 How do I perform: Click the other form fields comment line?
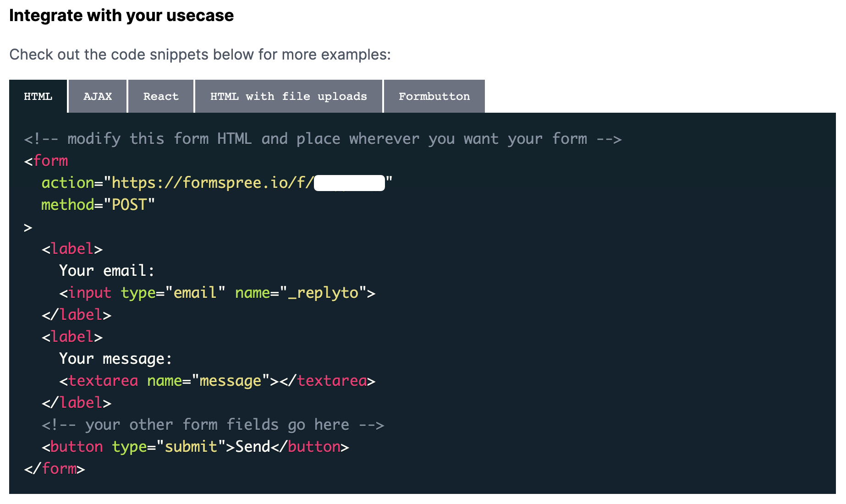213,424
